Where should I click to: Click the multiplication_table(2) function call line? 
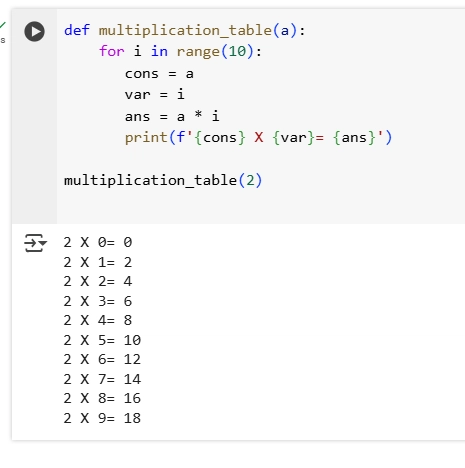(x=163, y=180)
